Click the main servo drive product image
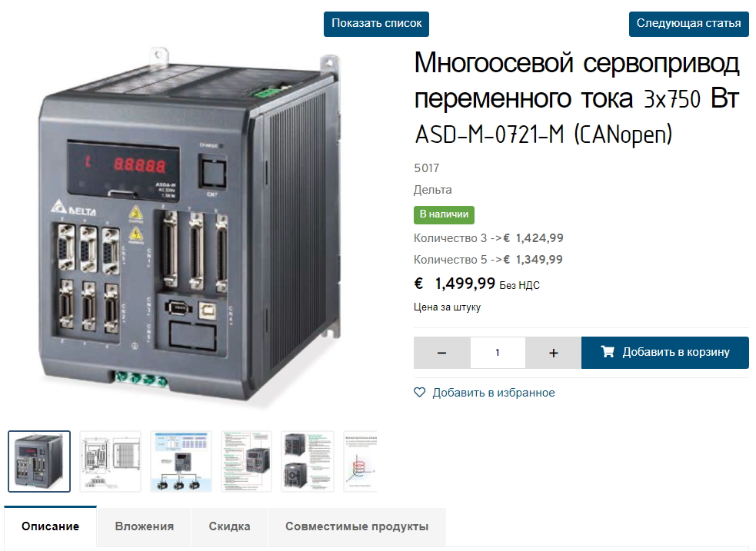756x551 pixels. (191, 227)
